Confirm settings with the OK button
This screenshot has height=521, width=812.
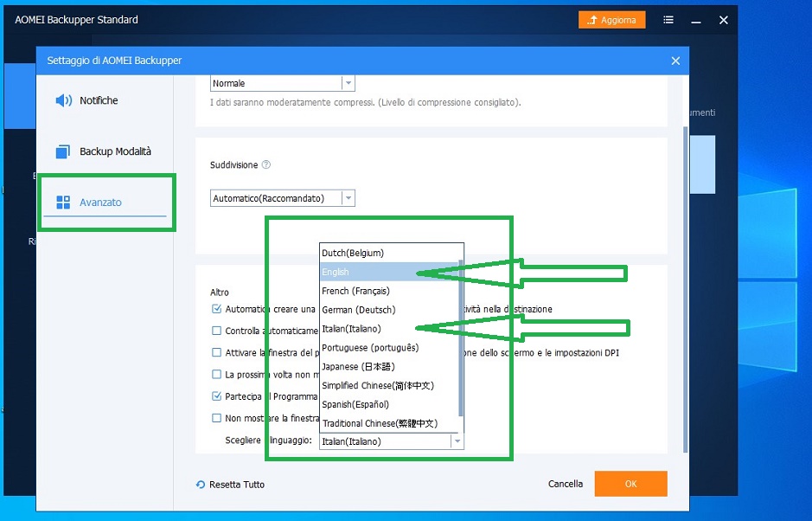pyautogui.click(x=630, y=484)
